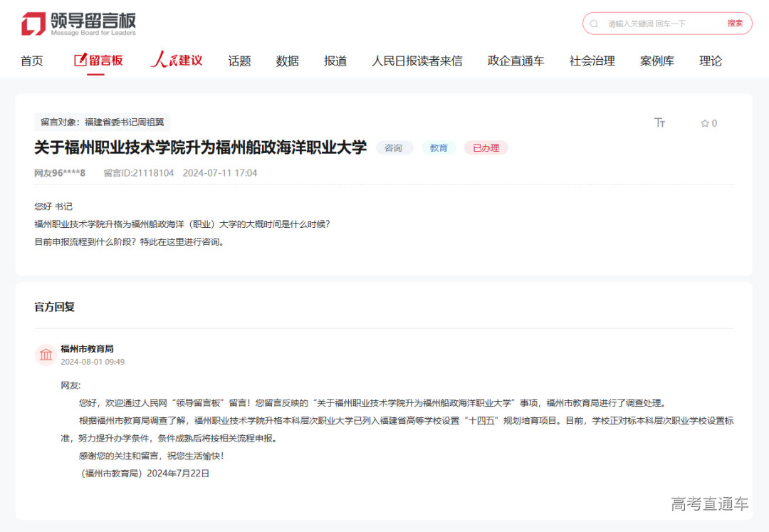The height and width of the screenshot is (532, 769).
Task: Click the building avatar of 福州市教育局
Action: click(x=46, y=355)
